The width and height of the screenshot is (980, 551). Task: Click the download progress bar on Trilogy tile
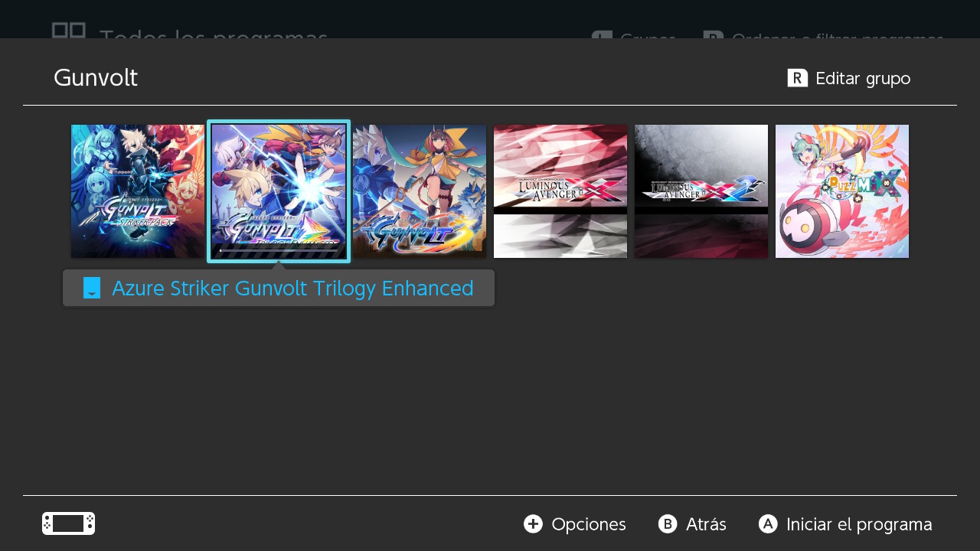(x=279, y=249)
